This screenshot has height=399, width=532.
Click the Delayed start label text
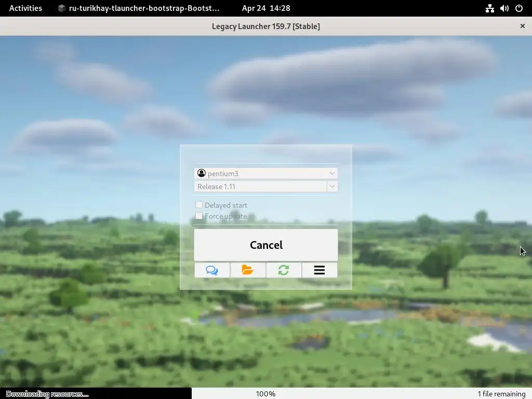click(226, 205)
